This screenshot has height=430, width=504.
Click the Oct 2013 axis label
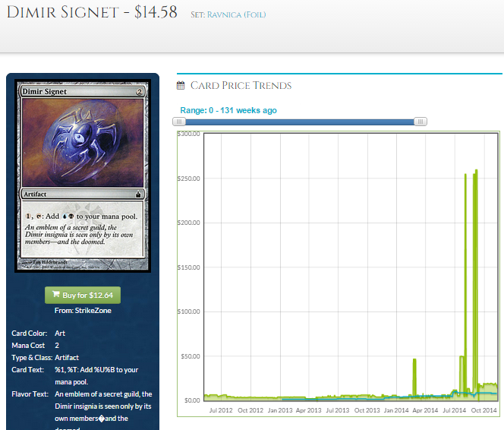[367, 410]
